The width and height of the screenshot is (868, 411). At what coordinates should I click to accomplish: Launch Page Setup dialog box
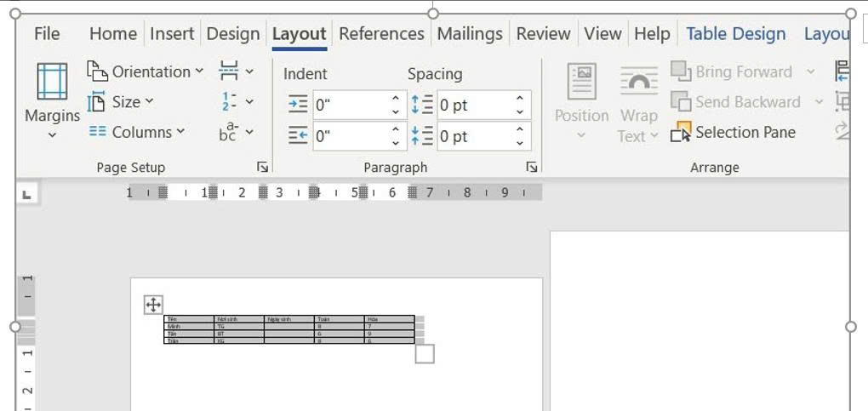tap(262, 168)
